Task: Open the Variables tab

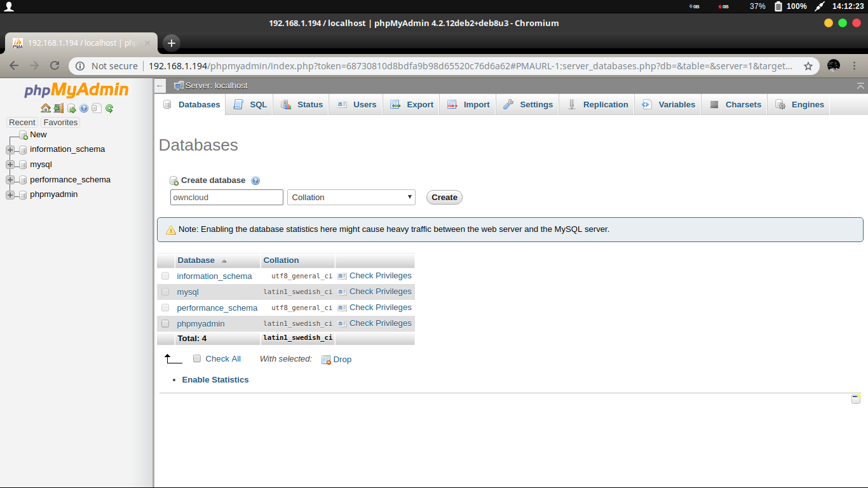Action: (x=668, y=105)
